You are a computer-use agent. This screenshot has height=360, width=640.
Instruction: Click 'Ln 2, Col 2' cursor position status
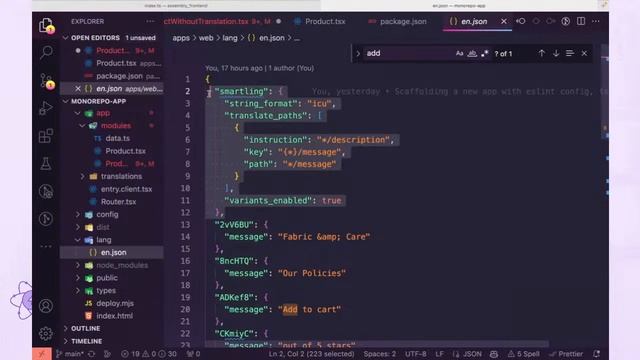click(311, 354)
